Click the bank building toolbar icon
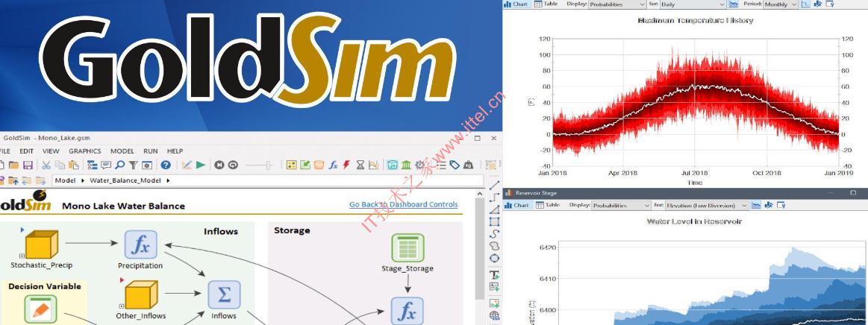 pos(406,165)
